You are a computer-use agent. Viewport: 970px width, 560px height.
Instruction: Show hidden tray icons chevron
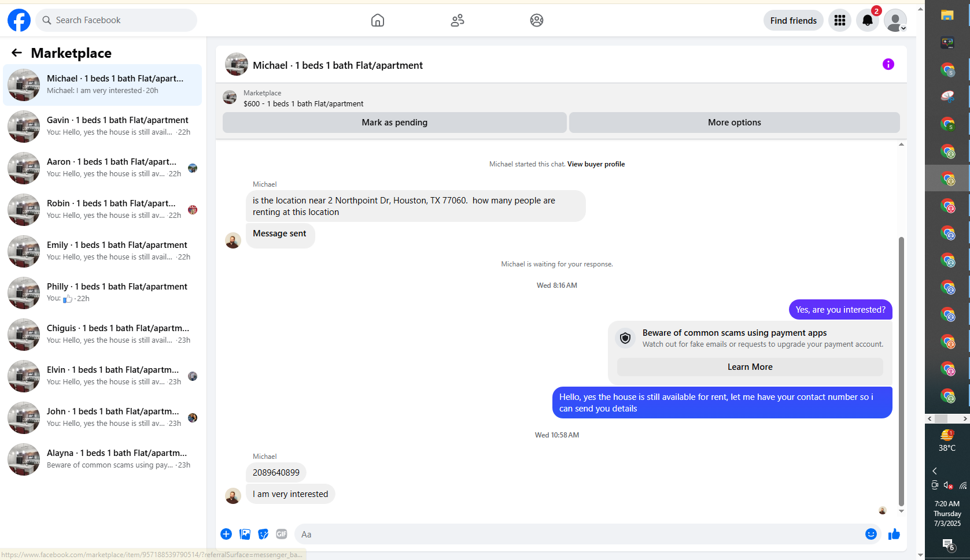tap(935, 471)
